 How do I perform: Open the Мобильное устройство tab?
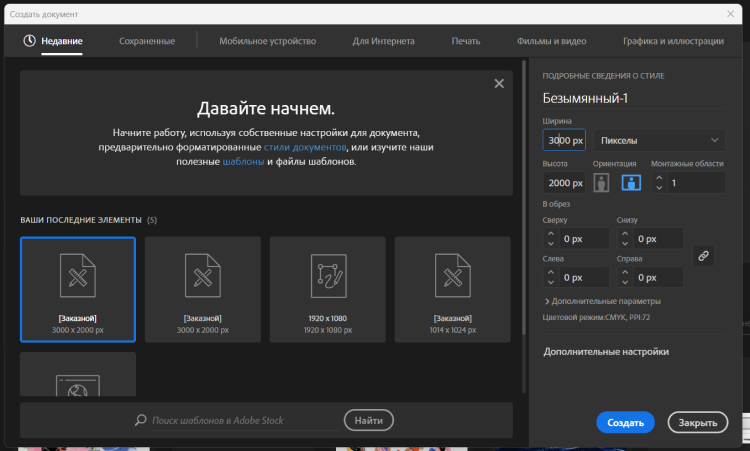[267, 41]
